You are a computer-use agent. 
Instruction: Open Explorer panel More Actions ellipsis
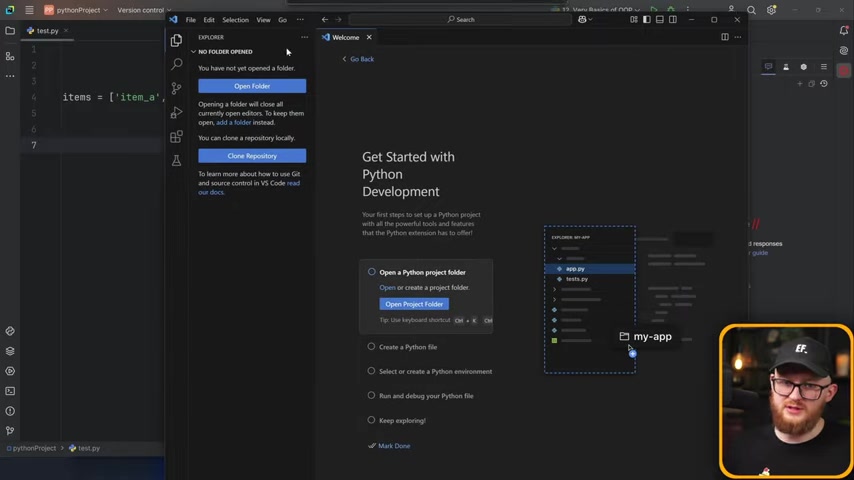pos(304,37)
